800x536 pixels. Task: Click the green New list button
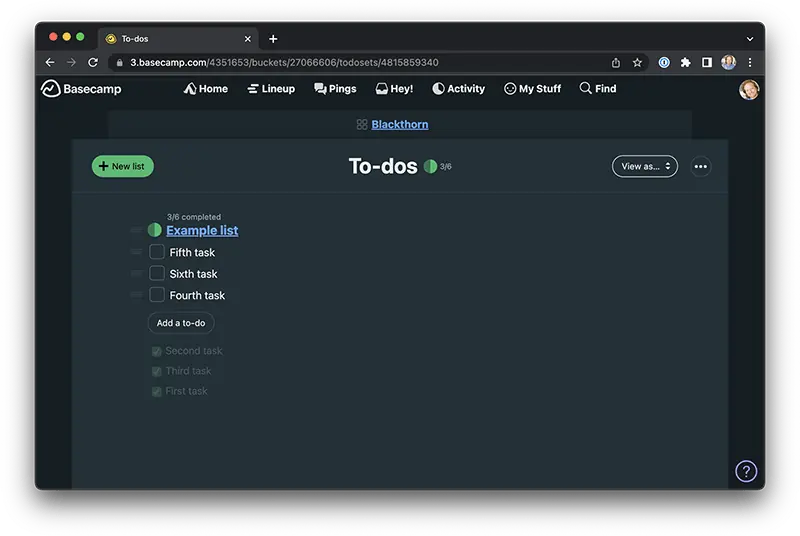(123, 166)
